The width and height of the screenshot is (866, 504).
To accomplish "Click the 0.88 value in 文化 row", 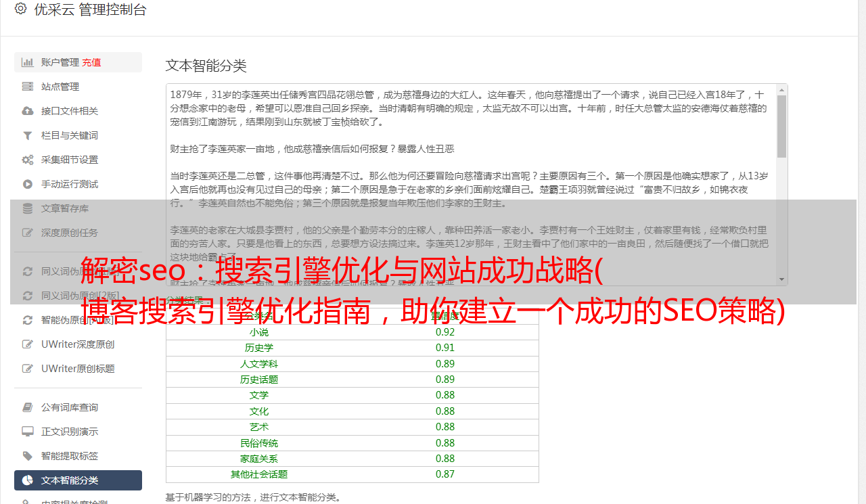I will [445, 411].
